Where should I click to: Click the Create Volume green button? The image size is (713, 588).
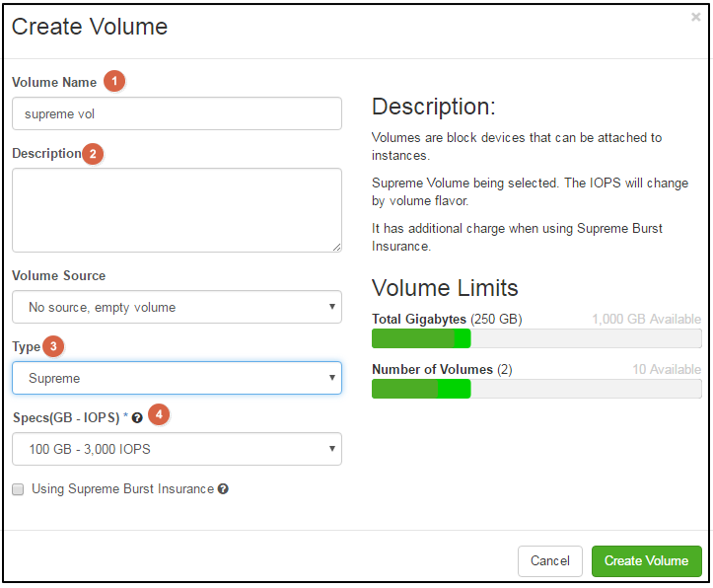click(x=647, y=560)
